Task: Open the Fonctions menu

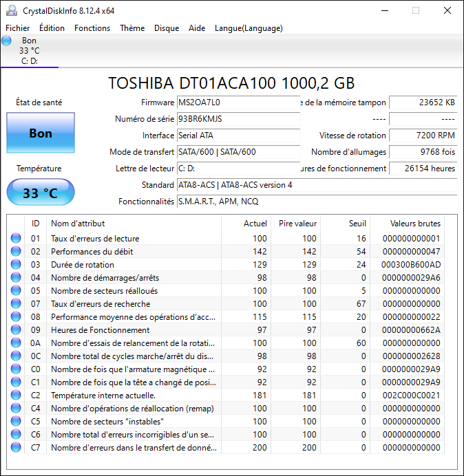Action: click(x=92, y=28)
